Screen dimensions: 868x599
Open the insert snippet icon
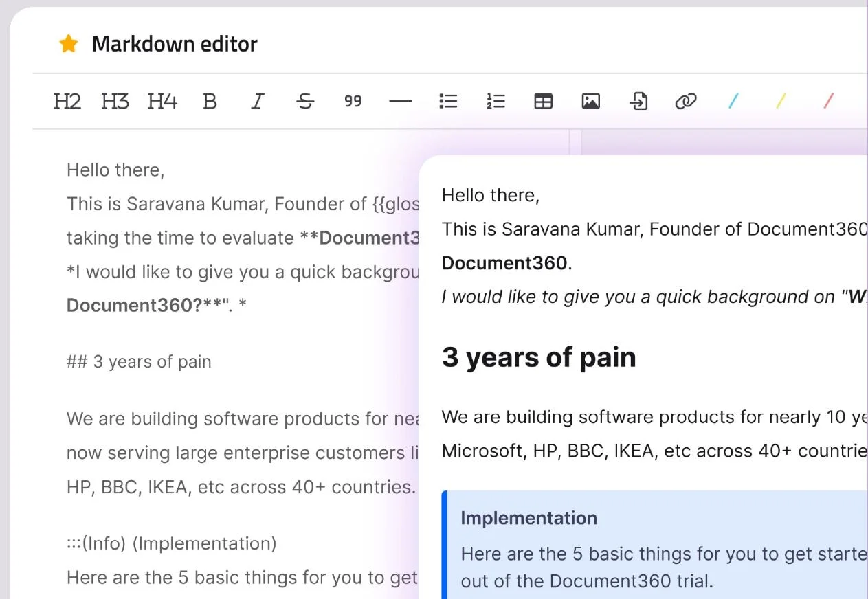point(638,101)
